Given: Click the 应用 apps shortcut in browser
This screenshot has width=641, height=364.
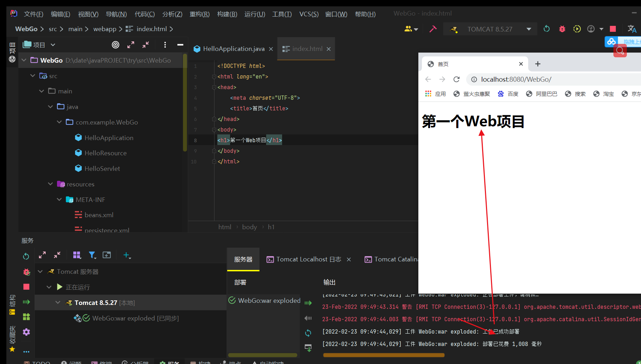Looking at the screenshot, I should (x=435, y=94).
